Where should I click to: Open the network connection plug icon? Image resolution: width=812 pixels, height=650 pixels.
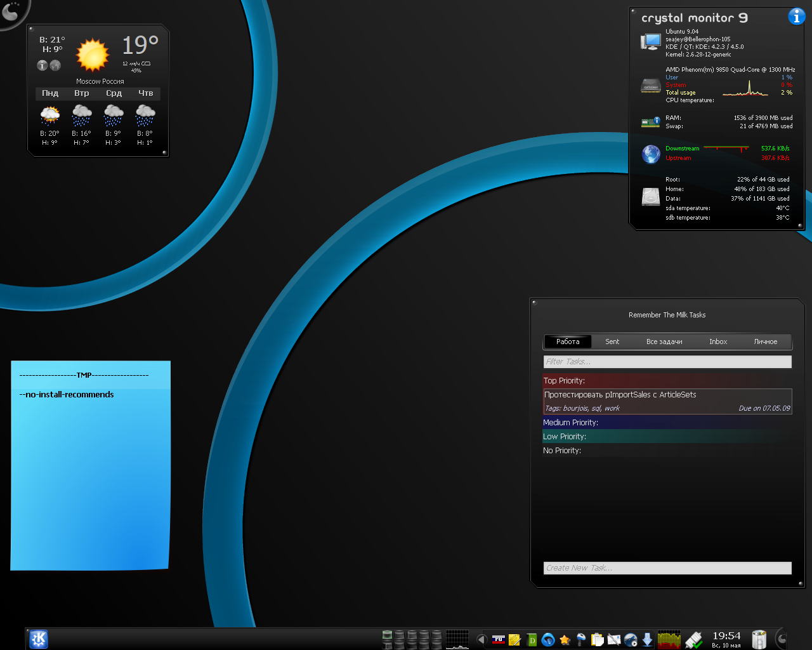(x=694, y=639)
